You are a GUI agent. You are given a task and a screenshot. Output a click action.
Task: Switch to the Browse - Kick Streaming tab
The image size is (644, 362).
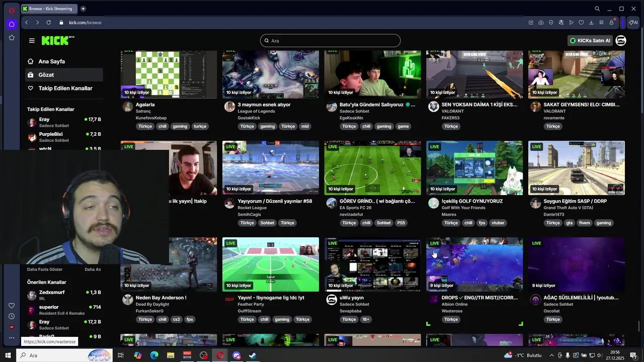coord(49,9)
